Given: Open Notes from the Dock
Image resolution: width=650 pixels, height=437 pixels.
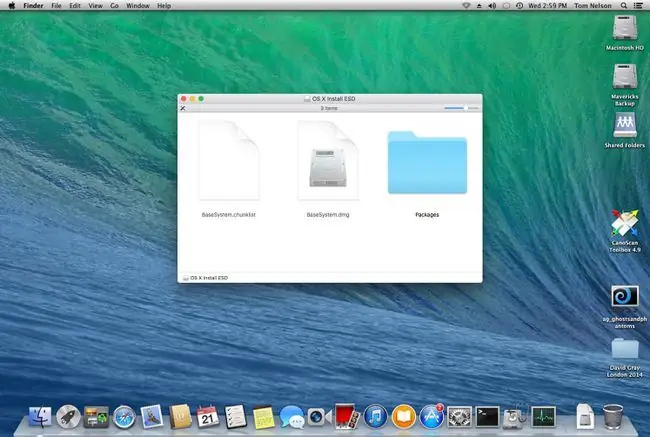Looking at the screenshot, I should coord(264,416).
